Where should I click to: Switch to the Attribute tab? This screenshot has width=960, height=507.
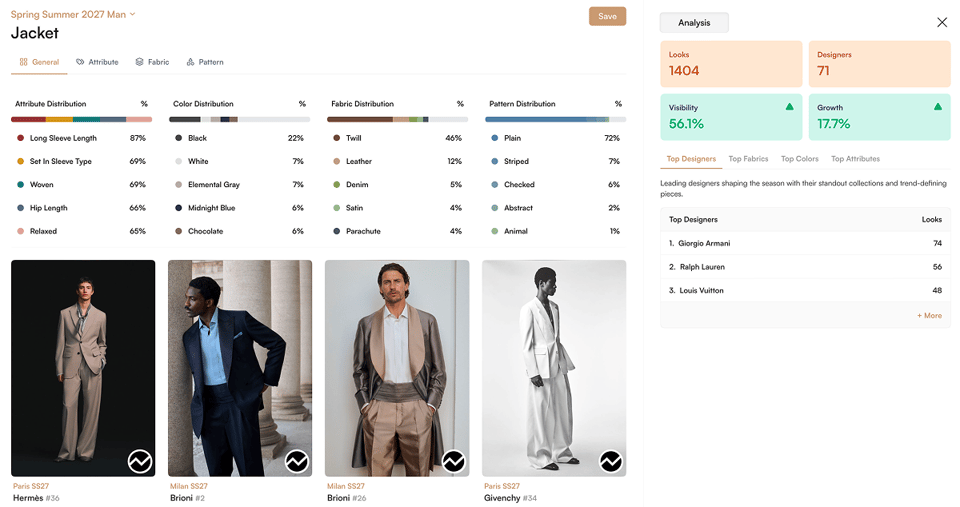click(97, 62)
